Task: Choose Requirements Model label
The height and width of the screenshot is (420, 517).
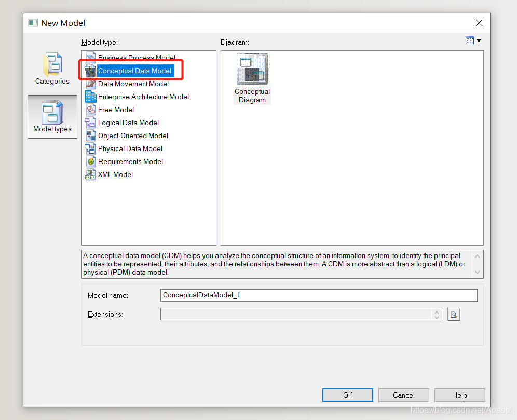Action: 131,161
